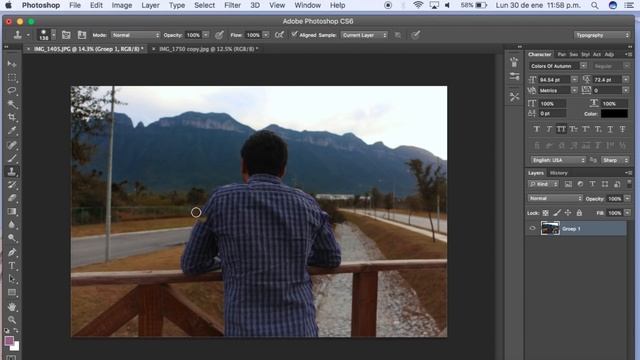Open Spotlight search in menu bar
This screenshot has width=640, height=360.
[x=595, y=5]
